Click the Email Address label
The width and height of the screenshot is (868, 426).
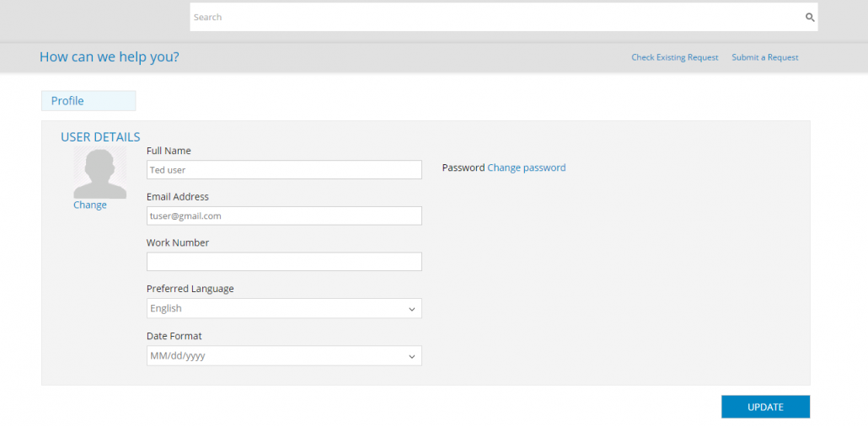coord(178,196)
